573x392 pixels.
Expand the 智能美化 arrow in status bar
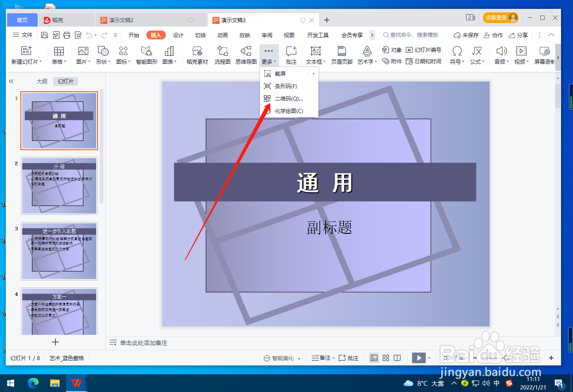[299, 358]
